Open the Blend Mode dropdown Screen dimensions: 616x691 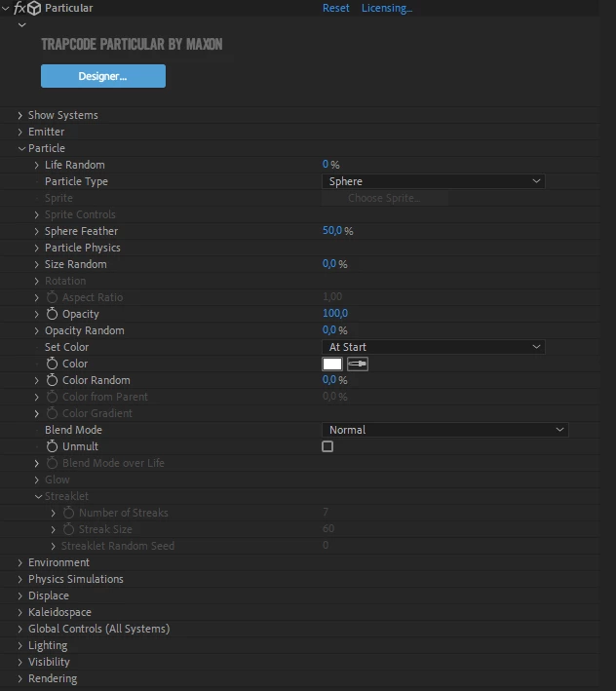coord(445,430)
